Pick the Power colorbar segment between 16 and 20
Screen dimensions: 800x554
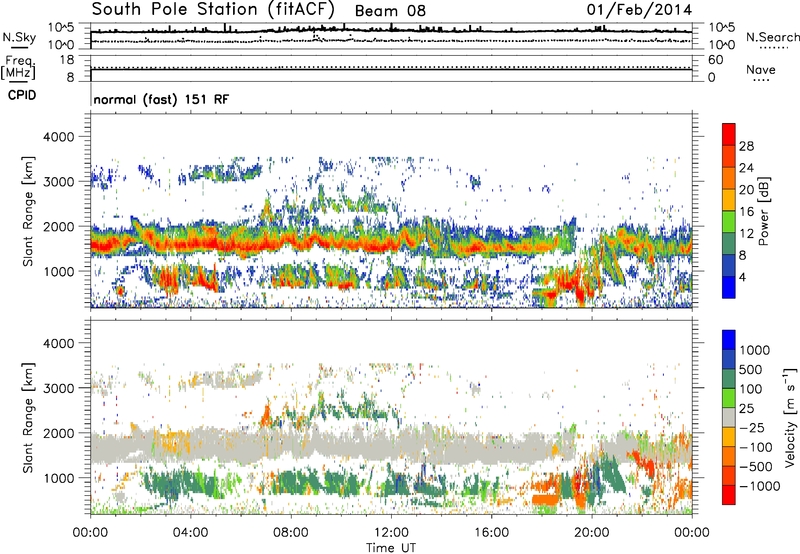pos(729,199)
